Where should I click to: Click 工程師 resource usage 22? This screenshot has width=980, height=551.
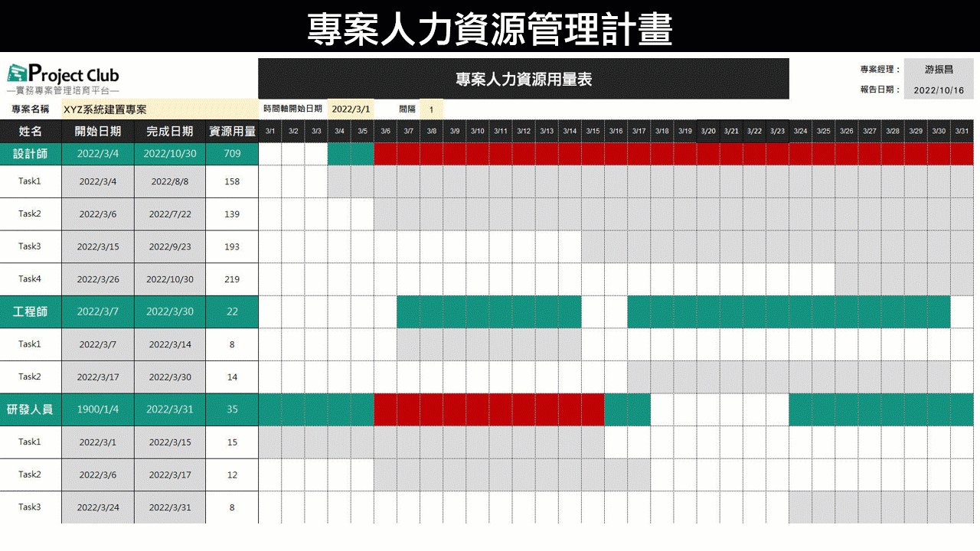232,311
